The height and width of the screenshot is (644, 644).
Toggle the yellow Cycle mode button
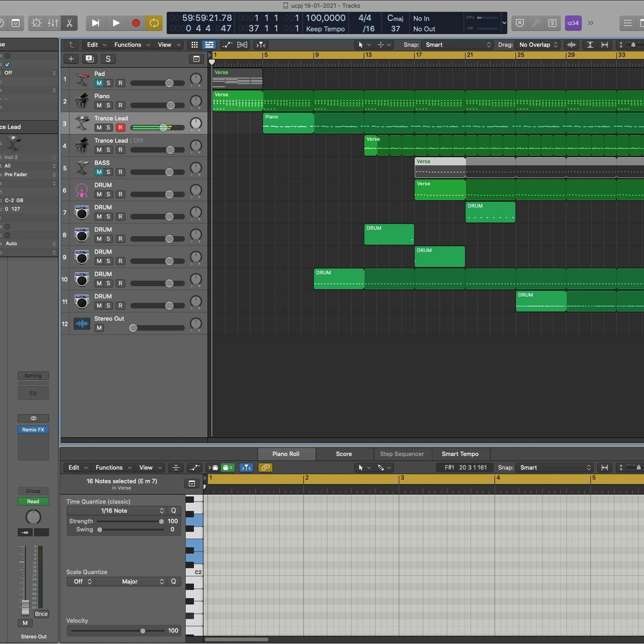(154, 23)
